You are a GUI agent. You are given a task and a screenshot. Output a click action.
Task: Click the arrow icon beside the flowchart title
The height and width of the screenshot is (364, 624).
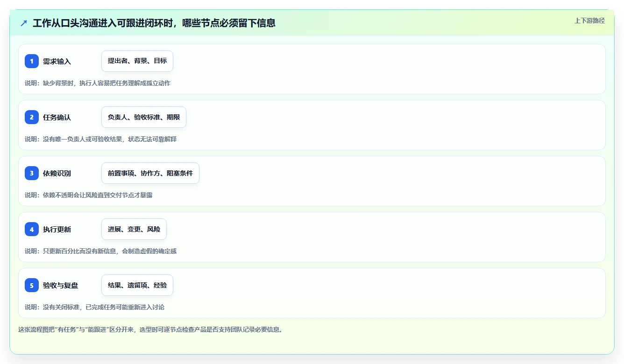(x=24, y=23)
